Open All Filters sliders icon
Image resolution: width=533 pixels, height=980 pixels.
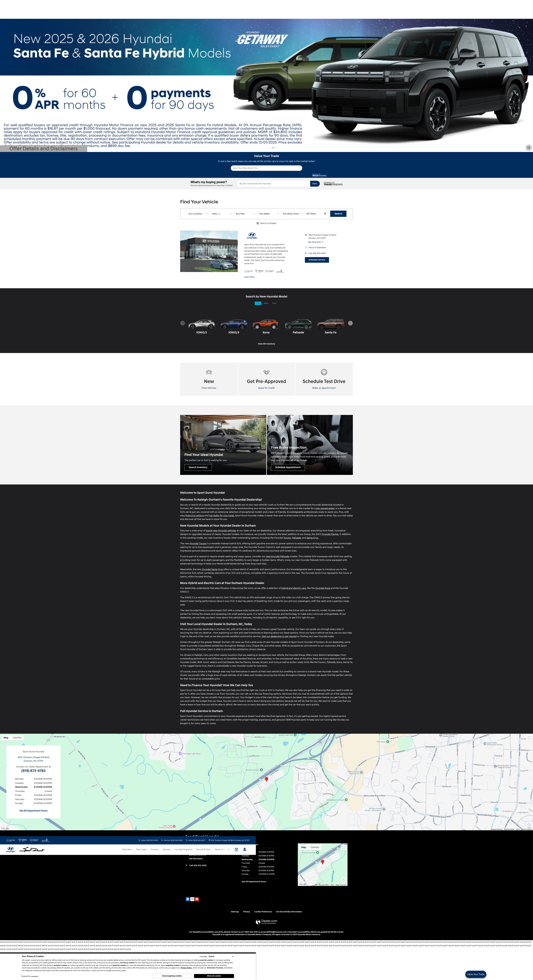point(325,214)
